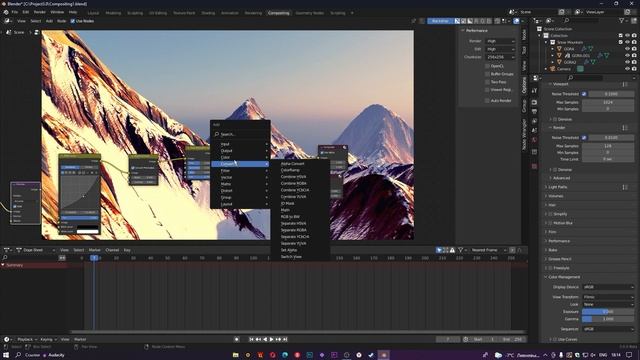Hide the Camera object with eye icon
This screenshot has height=360, width=640.
(x=627, y=69)
